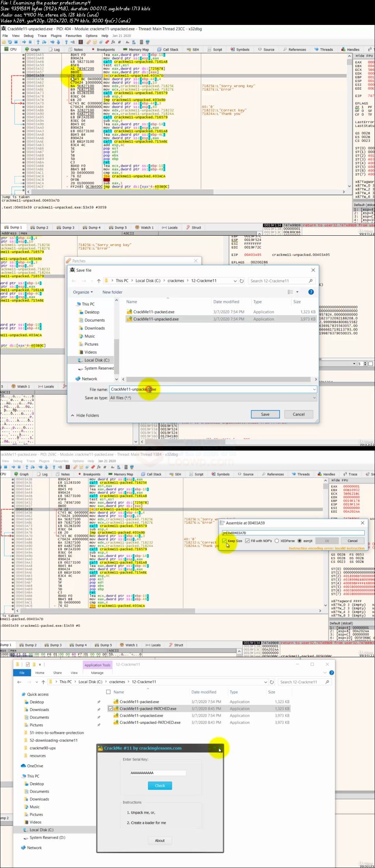Click Functions (fx) icon in CrackMe11-packed x32dbg toolbar

point(99,467)
